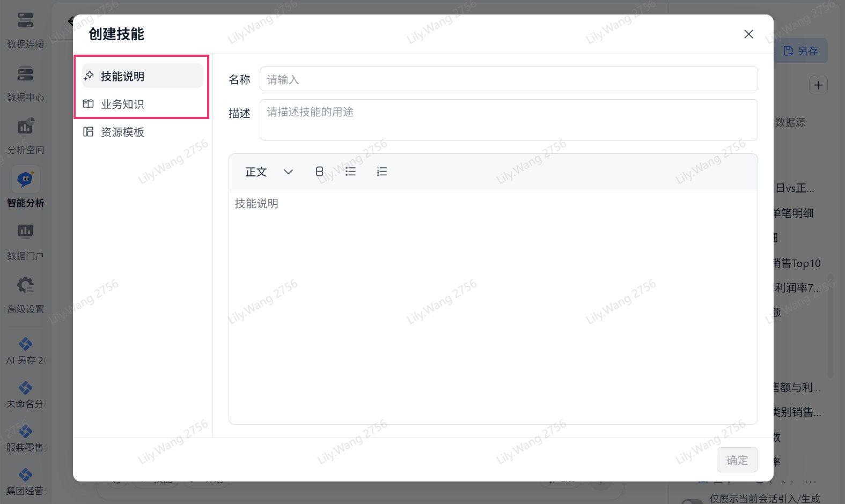
Task: Click into the 描述 text area
Action: pyautogui.click(x=509, y=120)
